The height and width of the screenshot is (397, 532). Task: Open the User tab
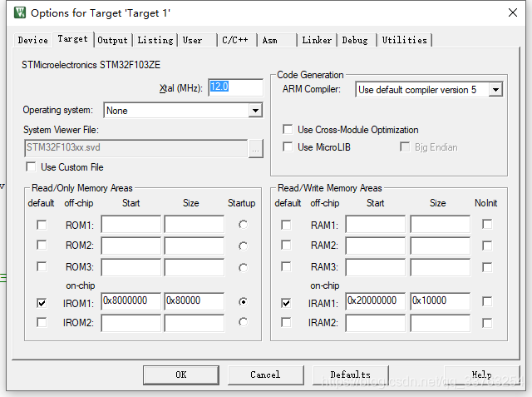(198, 40)
